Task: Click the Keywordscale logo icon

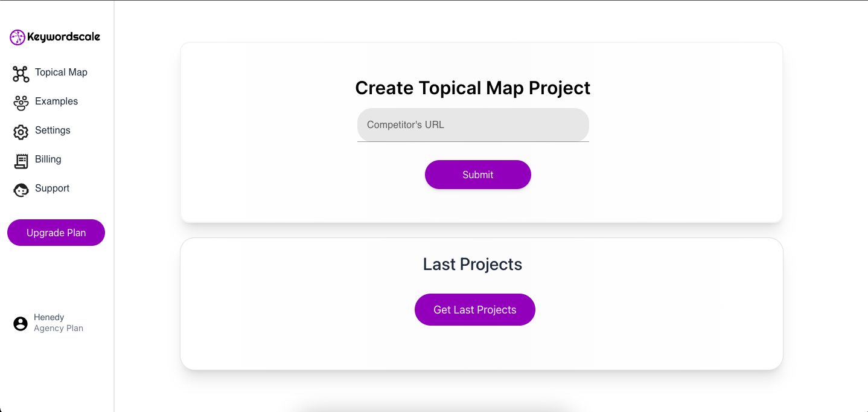Action: (18, 37)
